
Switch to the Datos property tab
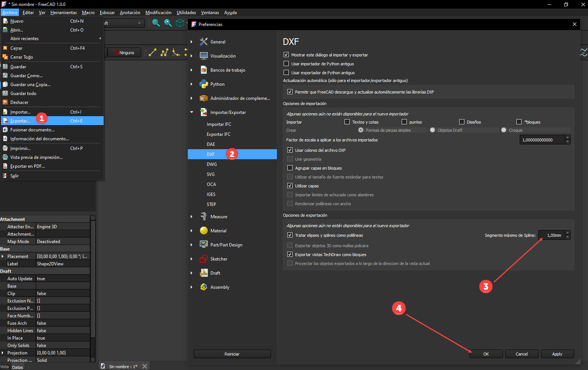17,367
